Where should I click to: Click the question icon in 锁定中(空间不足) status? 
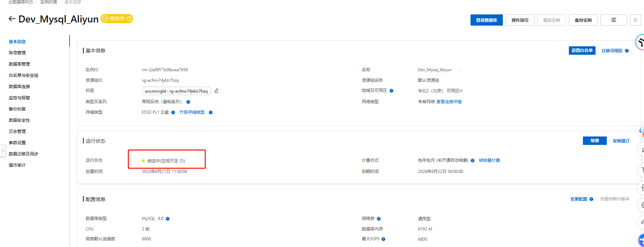182,161
